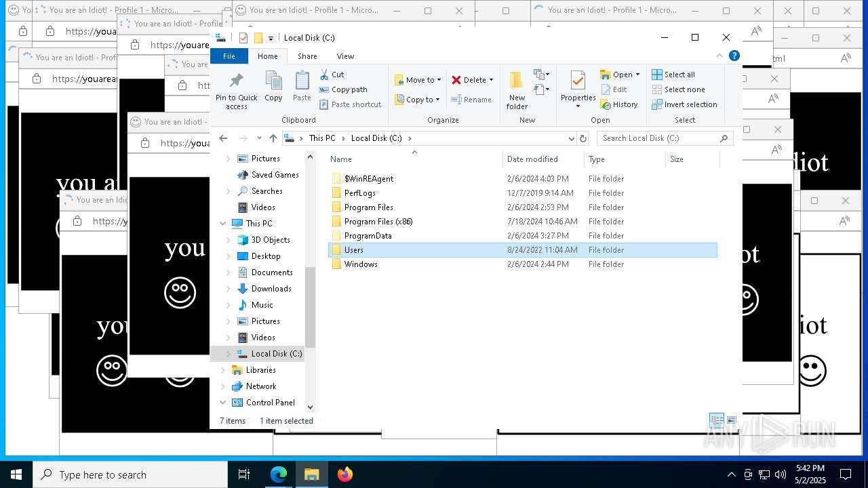
Task: Click Task View on the taskbar
Action: tap(244, 474)
